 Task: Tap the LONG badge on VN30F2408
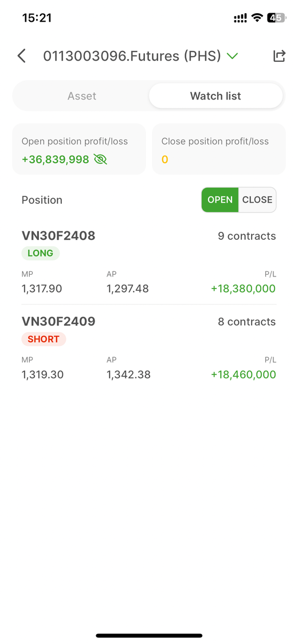pos(40,254)
